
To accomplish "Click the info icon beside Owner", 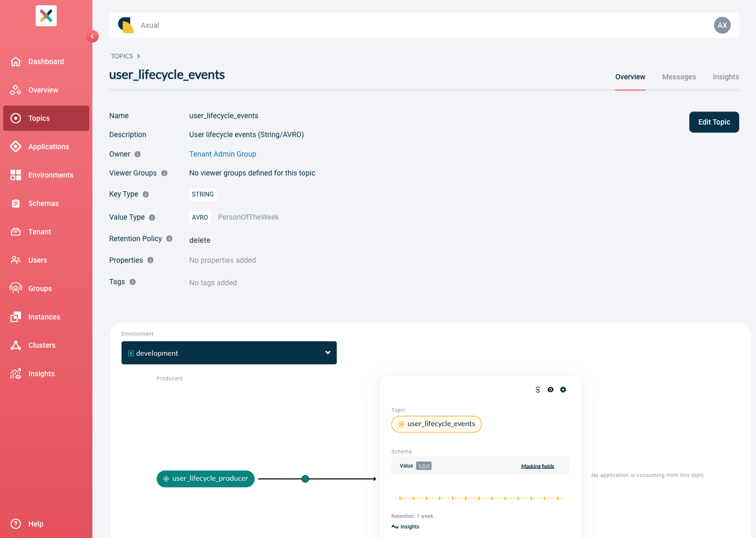I will click(x=138, y=154).
